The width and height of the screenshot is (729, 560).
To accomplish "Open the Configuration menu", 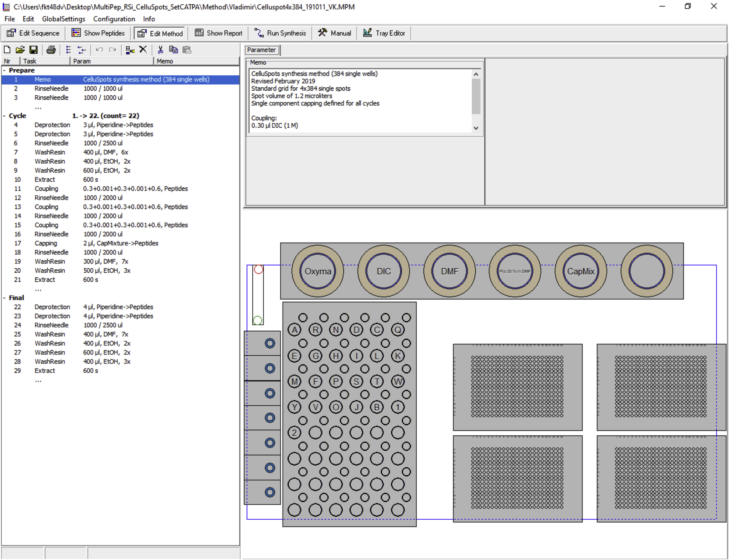I will click(114, 19).
